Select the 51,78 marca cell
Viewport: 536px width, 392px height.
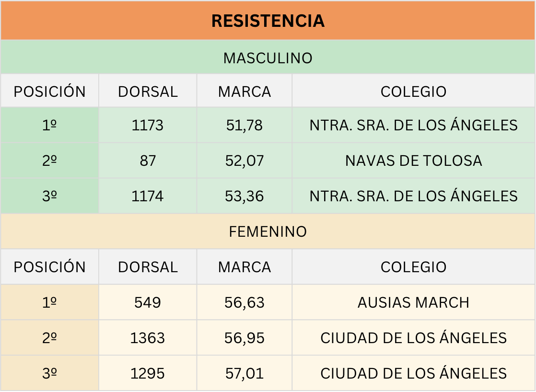click(x=245, y=126)
